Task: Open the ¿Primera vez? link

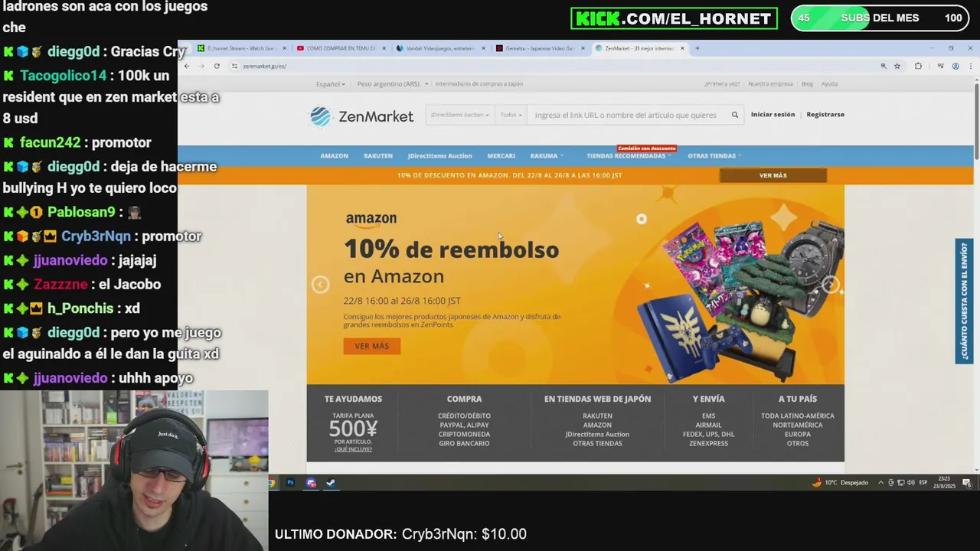Action: (722, 84)
